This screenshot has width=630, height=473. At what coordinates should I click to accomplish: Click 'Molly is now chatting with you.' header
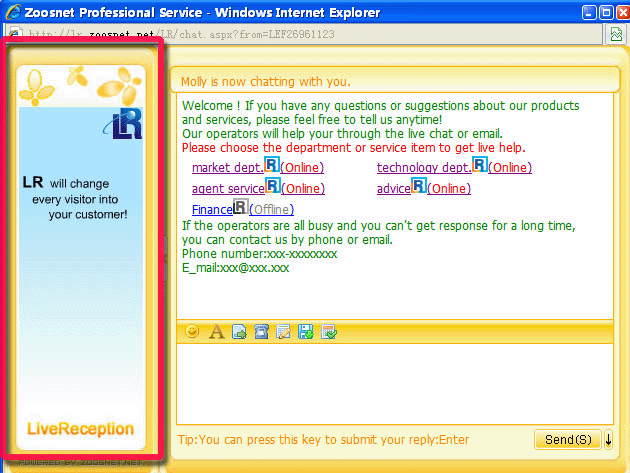(x=266, y=82)
